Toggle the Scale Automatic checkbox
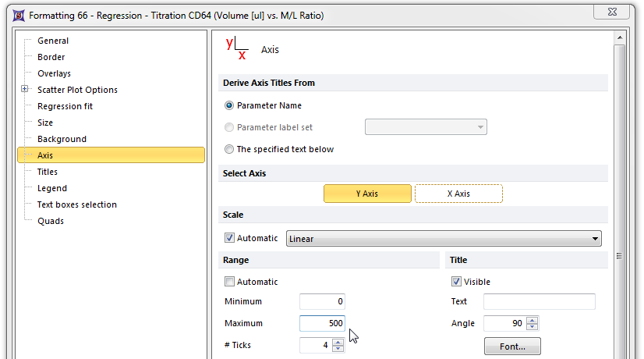The height and width of the screenshot is (359, 644). pyautogui.click(x=229, y=238)
